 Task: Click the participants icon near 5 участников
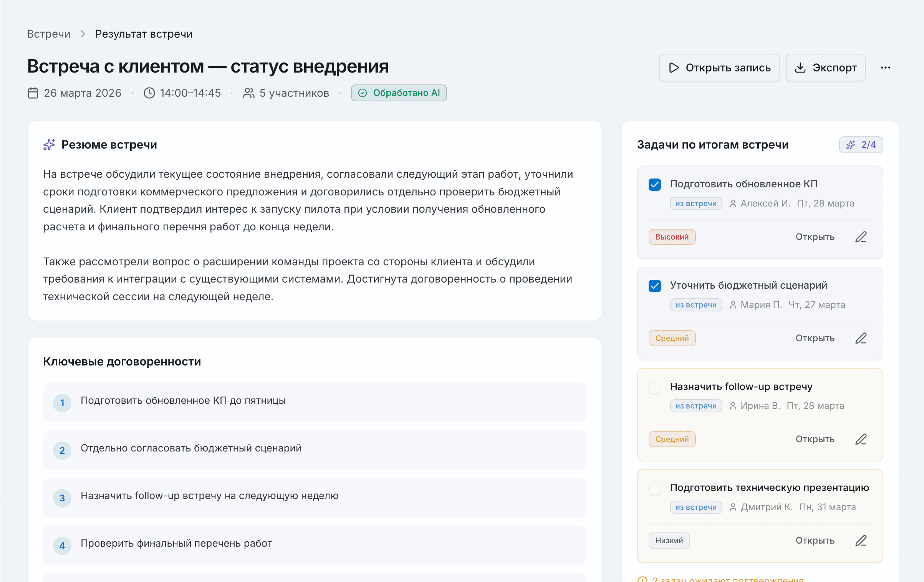[x=249, y=93]
